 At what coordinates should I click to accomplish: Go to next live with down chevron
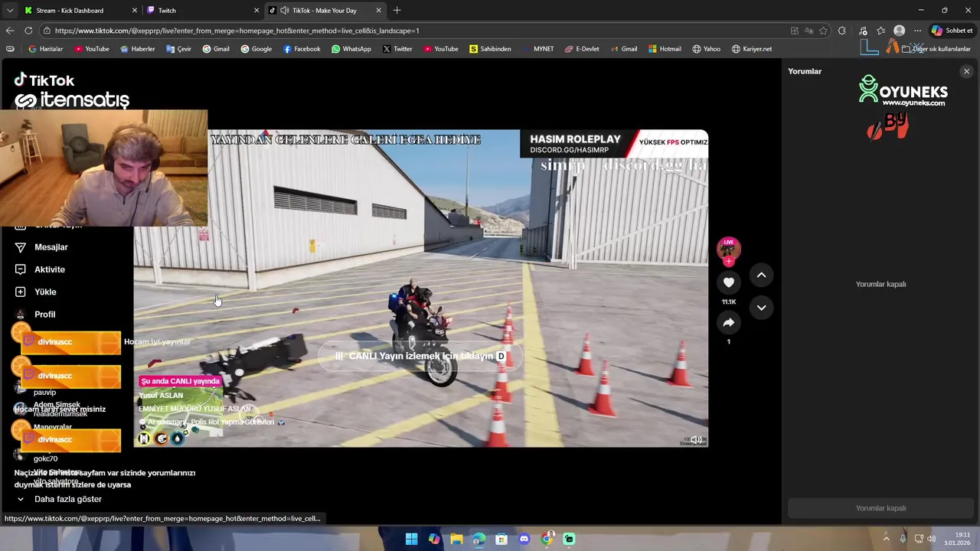pyautogui.click(x=761, y=308)
